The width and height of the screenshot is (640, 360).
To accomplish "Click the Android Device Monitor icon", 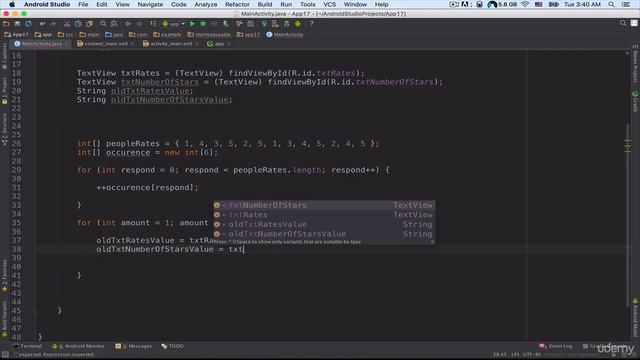I will point(298,24).
